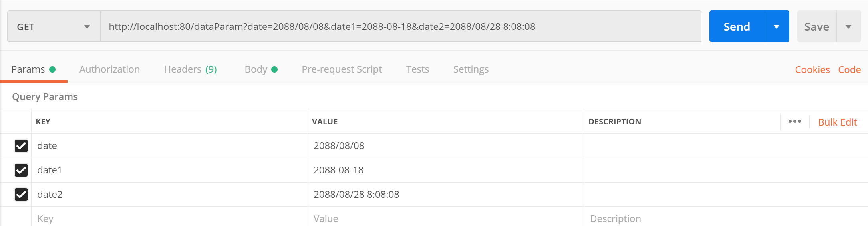868x226 pixels.
Task: Click the Code link
Action: click(849, 70)
